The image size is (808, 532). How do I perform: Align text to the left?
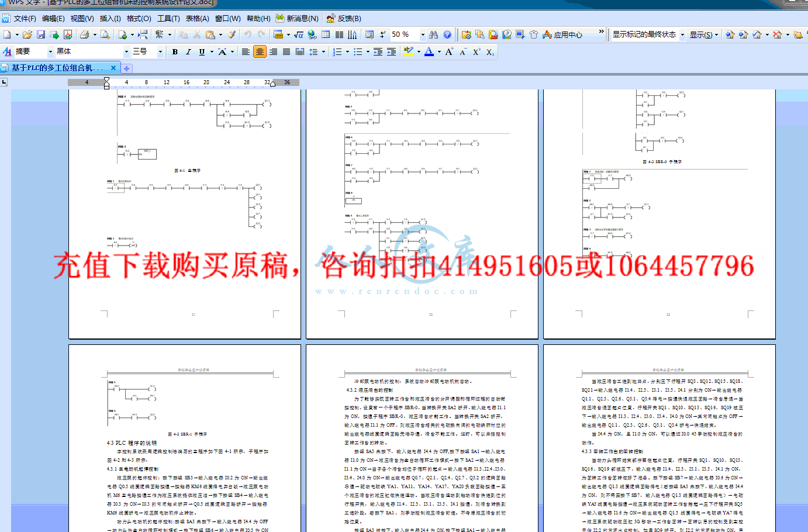246,52
